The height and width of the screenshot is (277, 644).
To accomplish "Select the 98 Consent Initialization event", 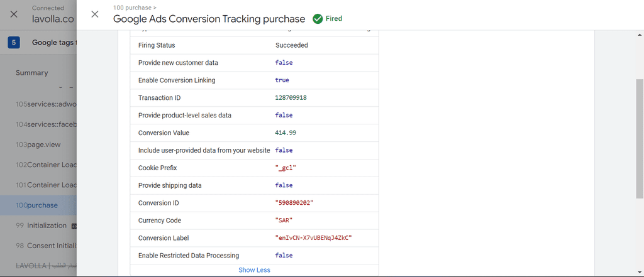I will click(x=46, y=246).
